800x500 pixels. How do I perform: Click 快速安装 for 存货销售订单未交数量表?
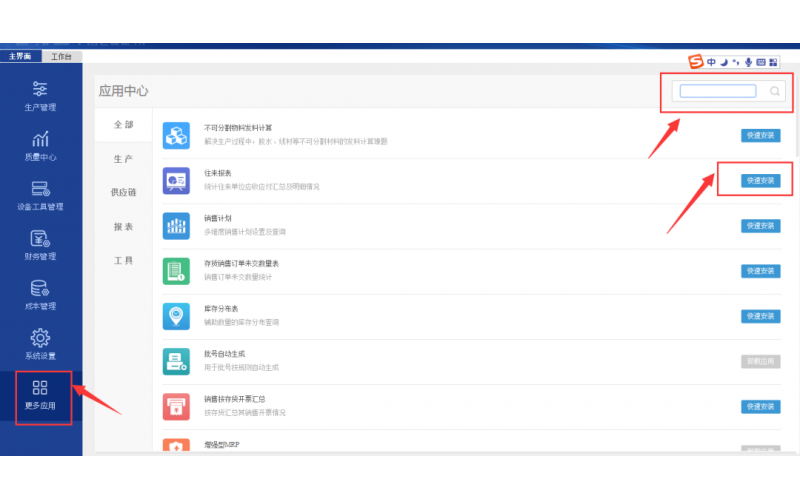pos(760,271)
